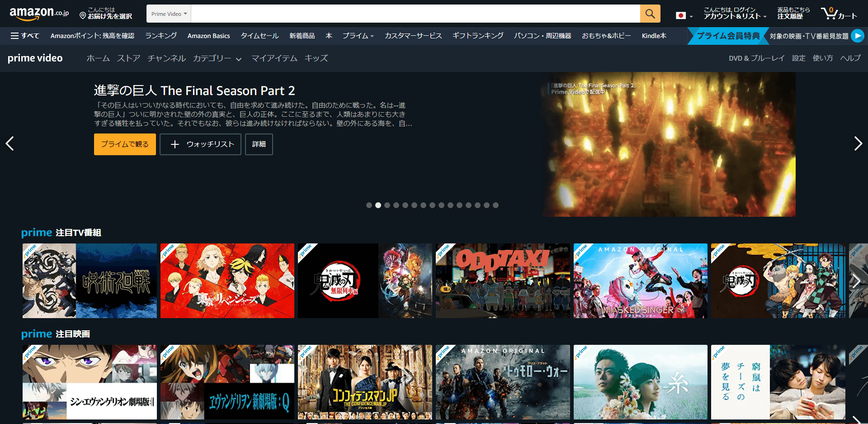Open ヱヴァンゲリヲン新劇場版:Q thumbnail
868x424 pixels.
pyautogui.click(x=227, y=382)
